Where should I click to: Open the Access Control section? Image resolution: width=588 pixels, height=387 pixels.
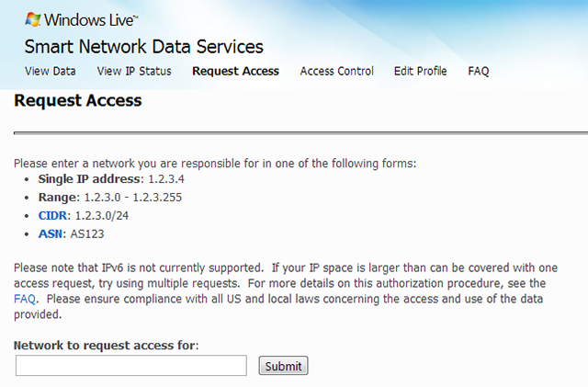(336, 71)
